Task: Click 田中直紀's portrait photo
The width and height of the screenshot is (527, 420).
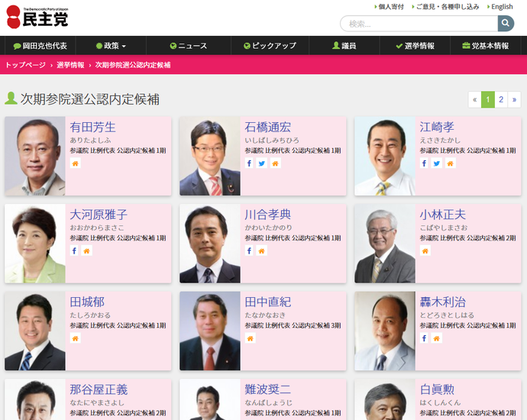Action: coord(210,331)
